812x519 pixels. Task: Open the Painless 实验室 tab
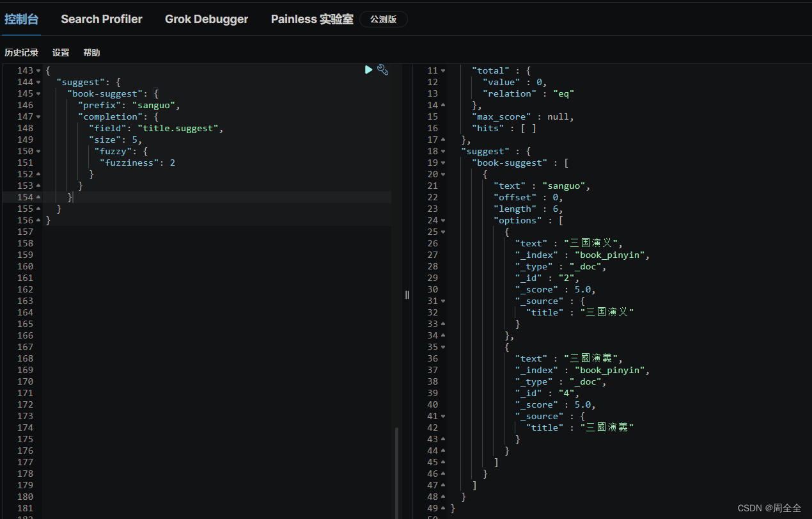click(x=312, y=19)
